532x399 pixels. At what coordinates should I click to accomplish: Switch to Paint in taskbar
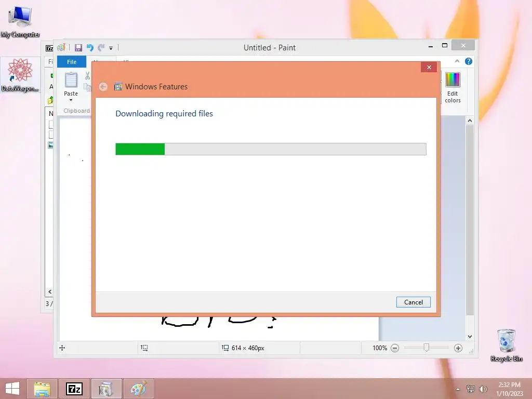pos(138,389)
